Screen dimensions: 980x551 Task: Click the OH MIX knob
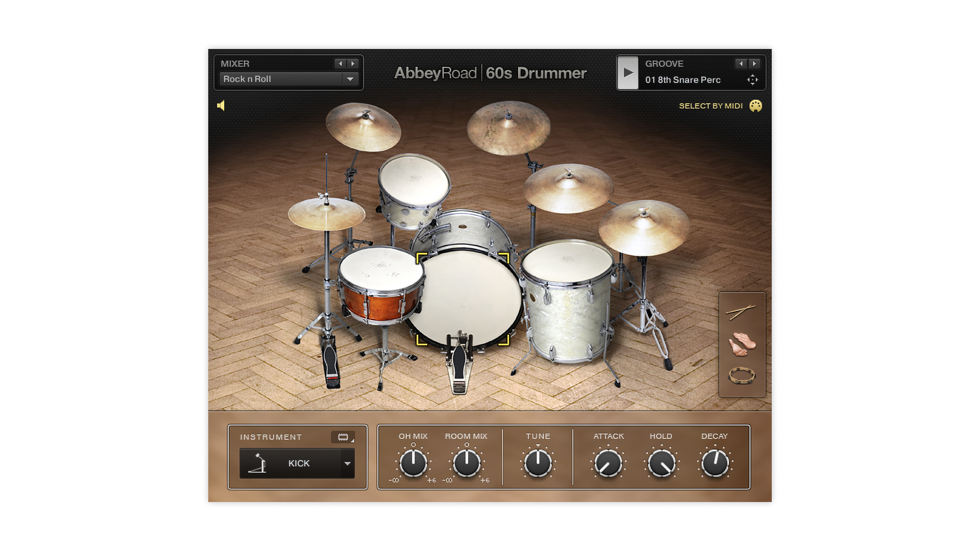(413, 463)
